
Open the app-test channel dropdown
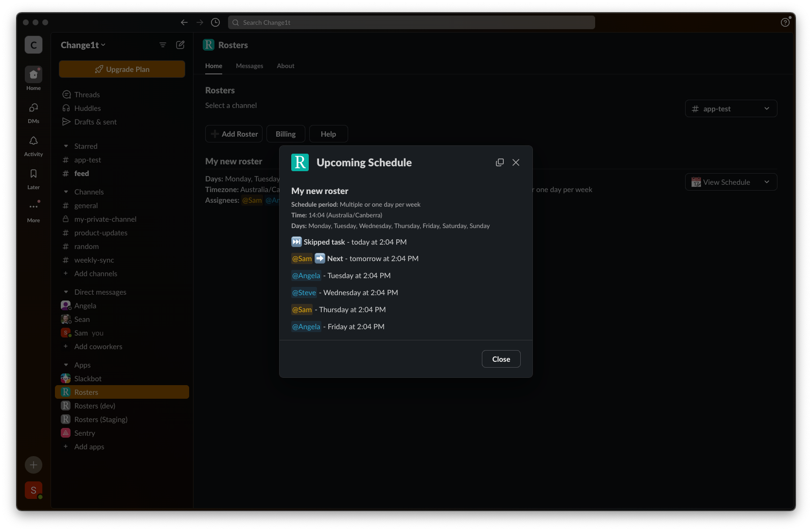pyautogui.click(x=731, y=108)
